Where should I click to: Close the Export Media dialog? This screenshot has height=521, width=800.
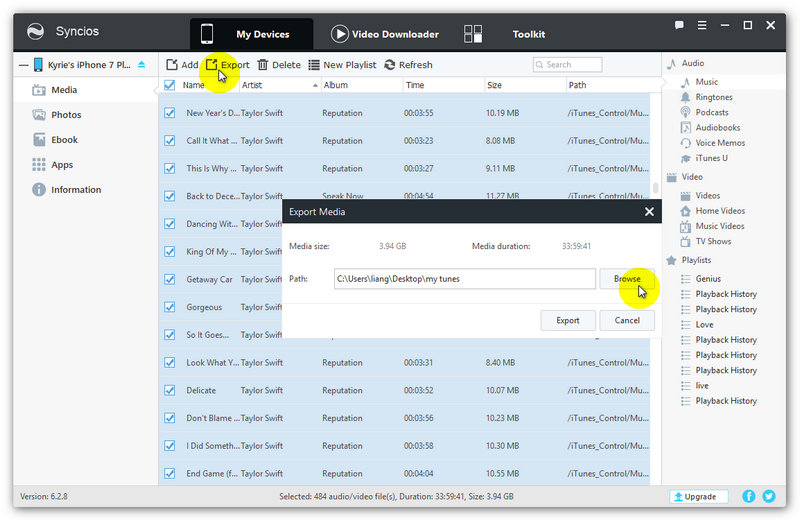(649, 212)
